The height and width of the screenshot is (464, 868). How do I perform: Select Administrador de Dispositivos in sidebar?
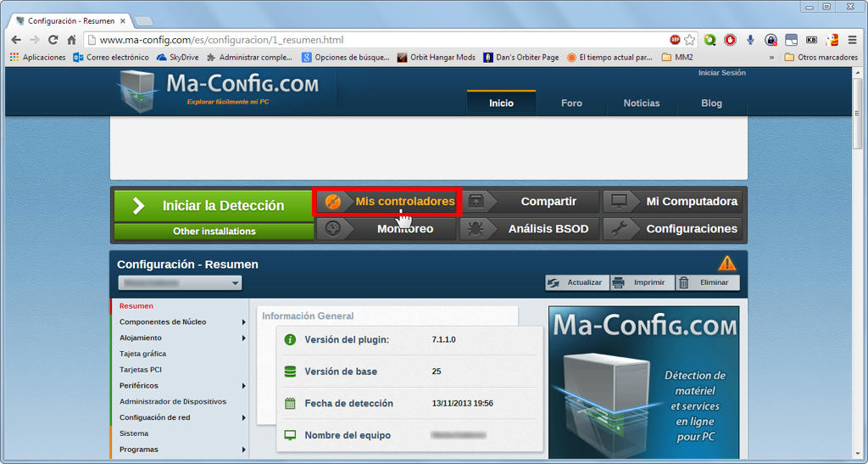coord(173,401)
